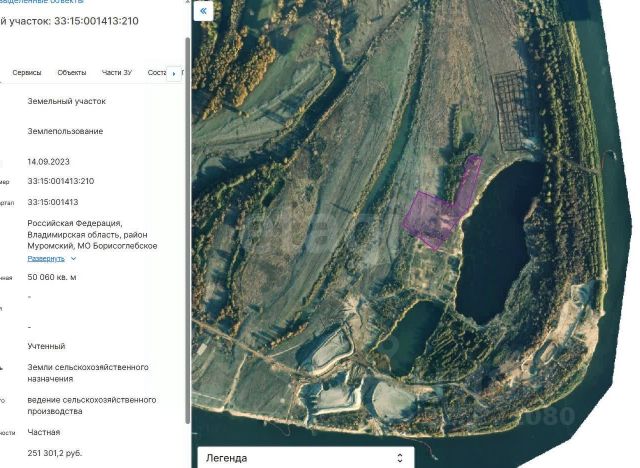Select the cadastral cost 251 301,2 руб.
The width and height of the screenshot is (640, 468).
coord(55,453)
